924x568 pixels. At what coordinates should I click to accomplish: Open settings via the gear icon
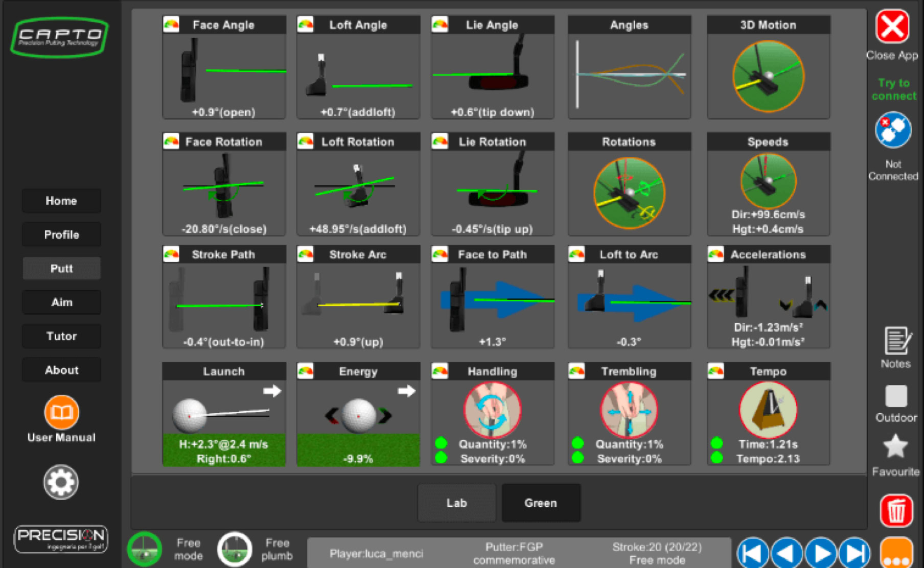coord(61,482)
